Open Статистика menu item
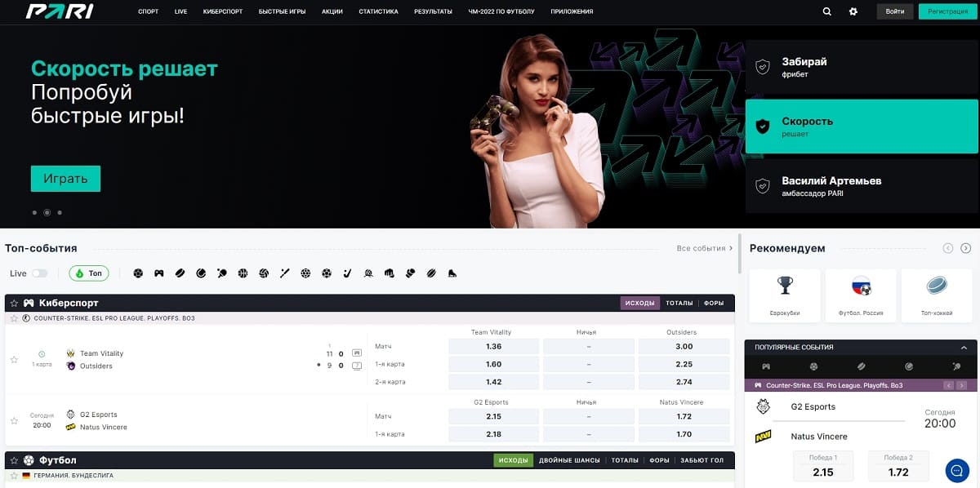Screen dimensions: 980x488 pos(378,12)
